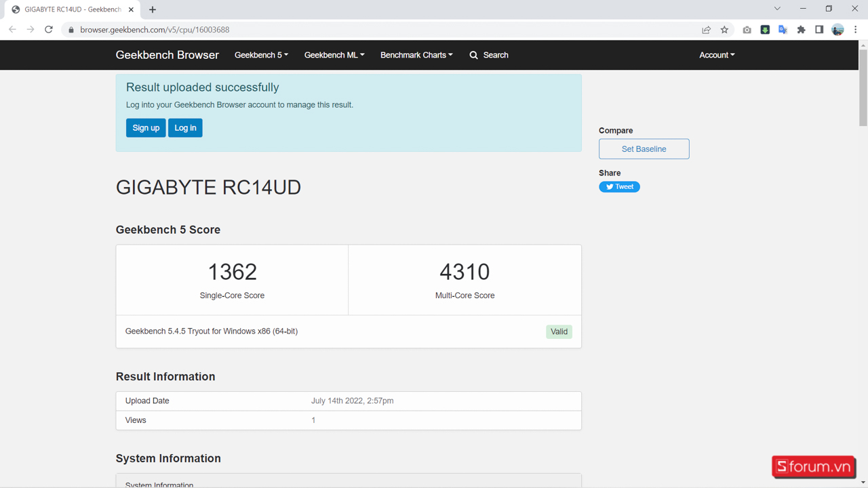This screenshot has height=488, width=868.
Task: Click the padlock site info icon
Action: point(71,30)
